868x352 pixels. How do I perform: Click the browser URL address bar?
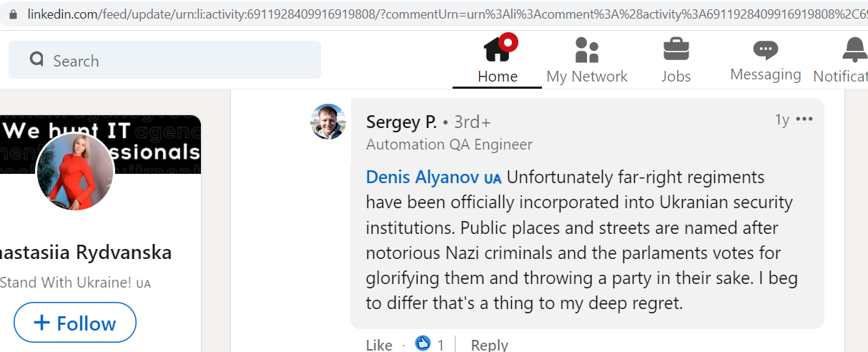[x=443, y=14]
